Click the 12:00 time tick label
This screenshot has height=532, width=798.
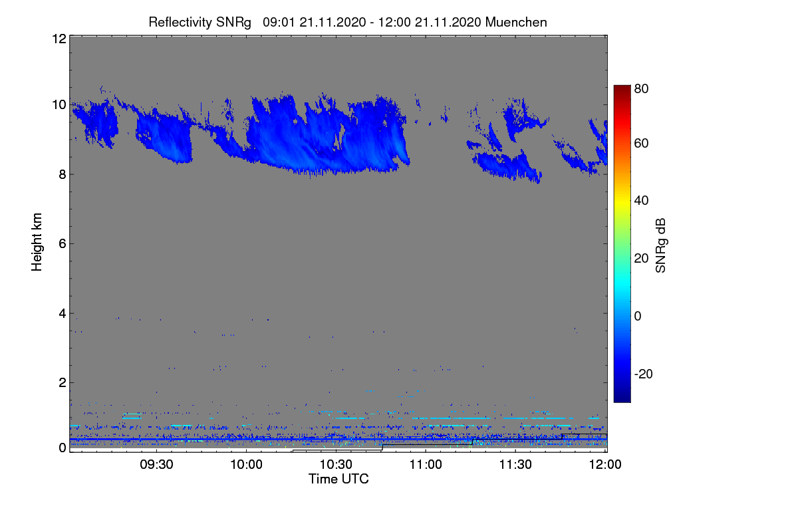[604, 465]
